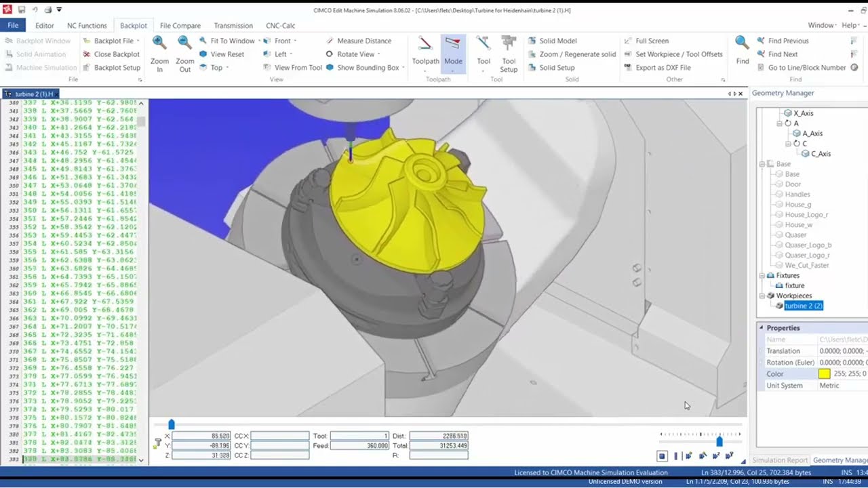This screenshot has width=868, height=488.
Task: Click Solid Model
Action: [x=552, y=41]
